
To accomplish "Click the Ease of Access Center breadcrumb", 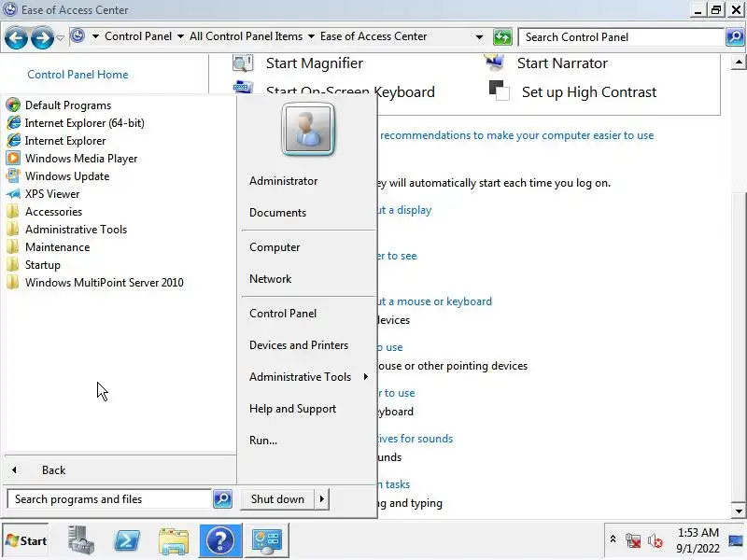I will 373,36.
